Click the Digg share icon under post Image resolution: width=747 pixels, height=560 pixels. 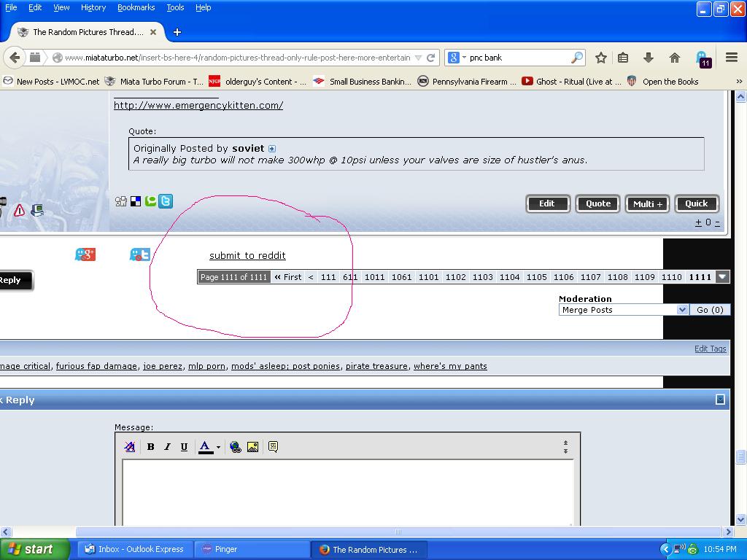(x=121, y=201)
